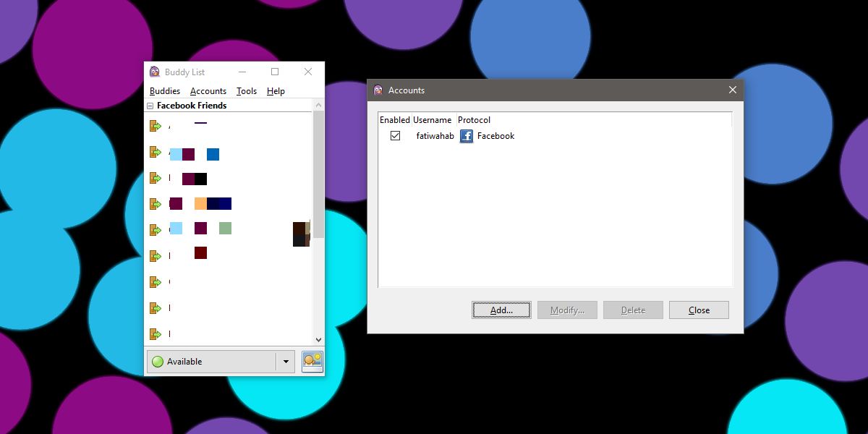Open the status dropdown arrow next to Available
This screenshot has width=868, height=434.
286,362
